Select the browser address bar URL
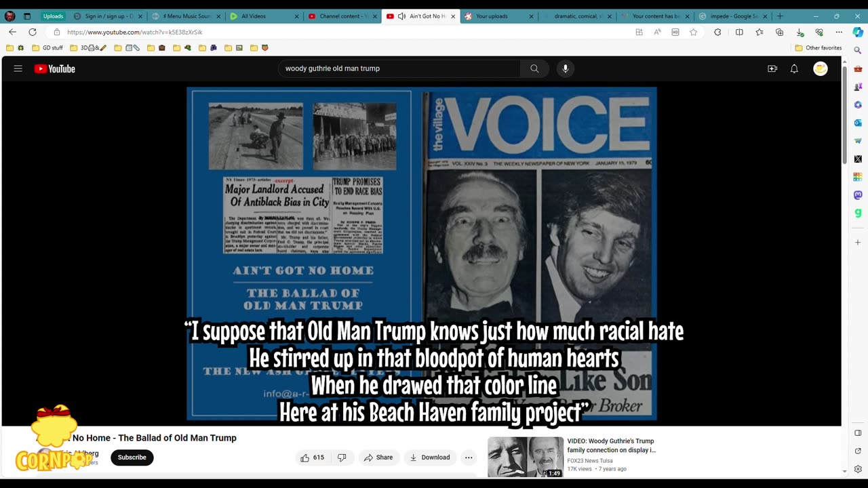The height and width of the screenshot is (488, 868). pos(135,32)
